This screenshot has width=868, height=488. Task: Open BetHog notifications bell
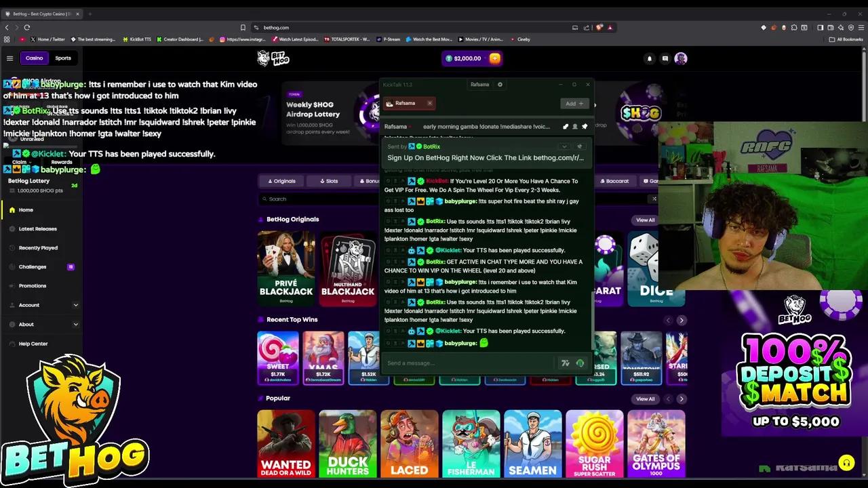pyautogui.click(x=649, y=58)
